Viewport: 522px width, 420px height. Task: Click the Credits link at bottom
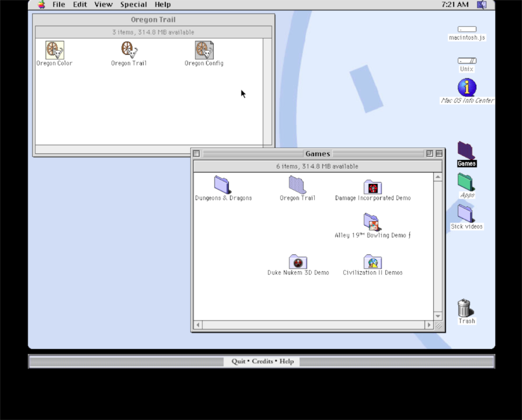[x=262, y=361]
